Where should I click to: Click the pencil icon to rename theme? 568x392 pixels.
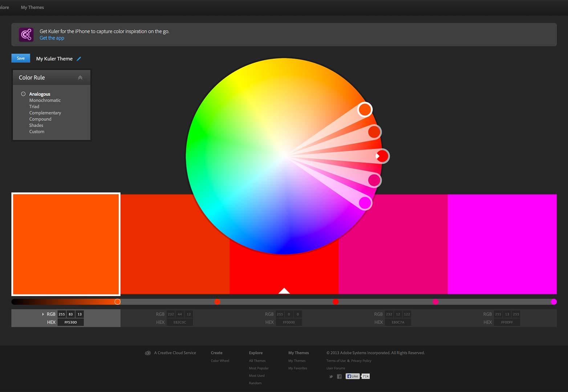pos(79,59)
